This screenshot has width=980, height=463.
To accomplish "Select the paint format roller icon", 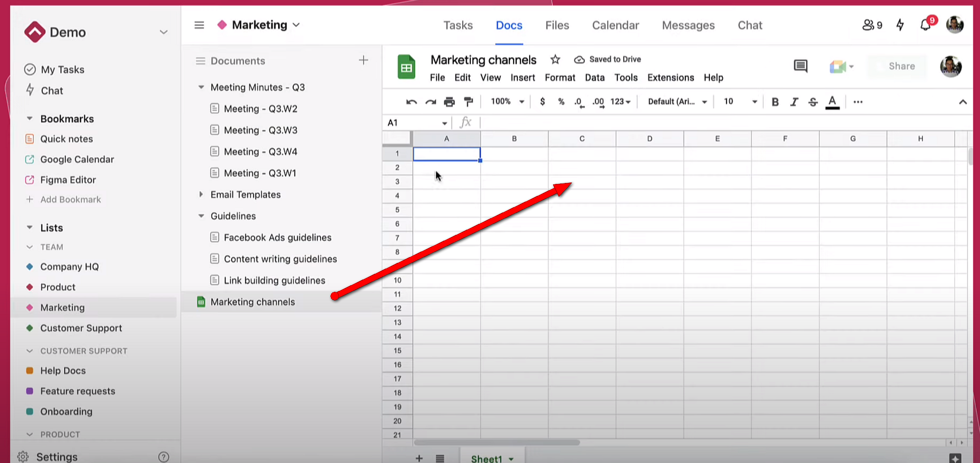I will 468,102.
